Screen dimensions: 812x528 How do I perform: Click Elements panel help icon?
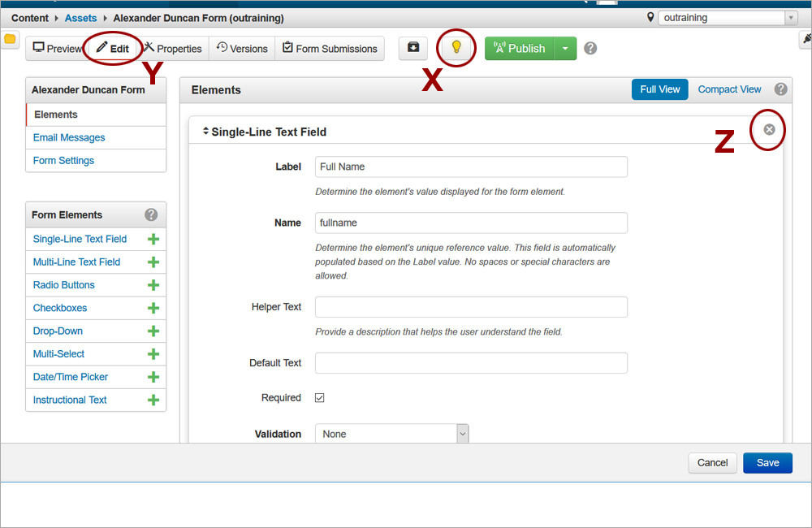781,89
